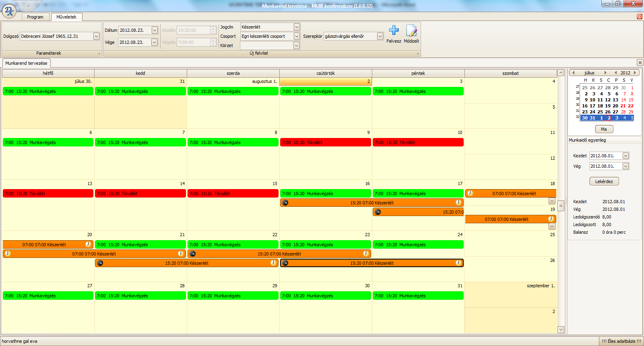Select Thursday August 9 Távollét entry
Viewport: 644px width, 346px height.
point(325,142)
